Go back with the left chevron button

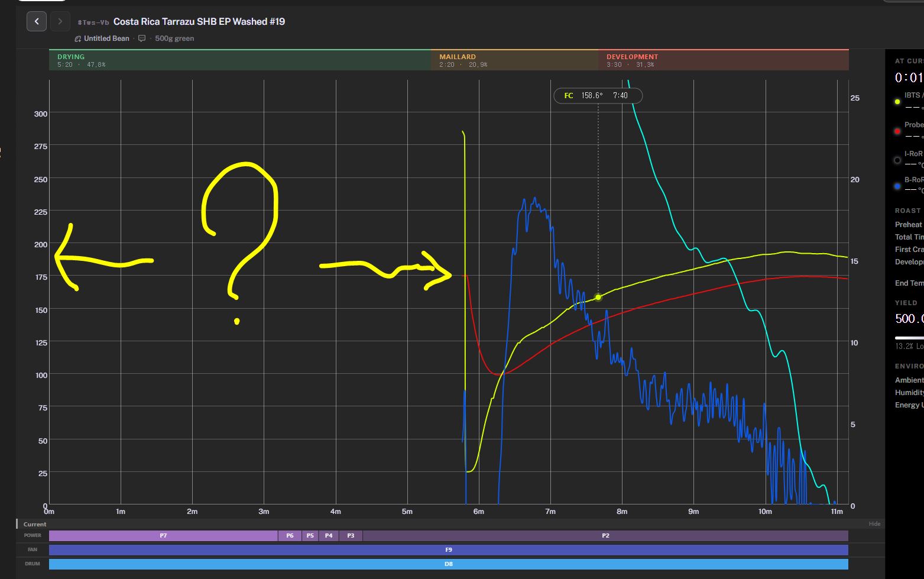37,22
